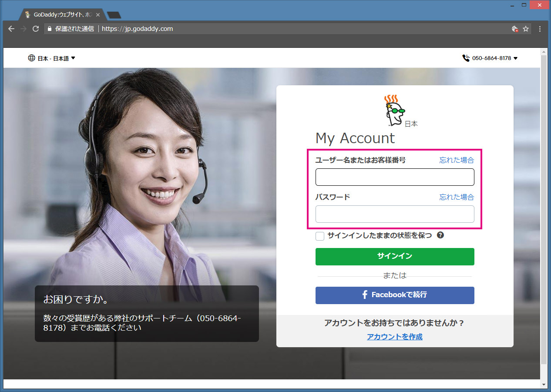
Task: Click the phone support icon
Action: 466,58
